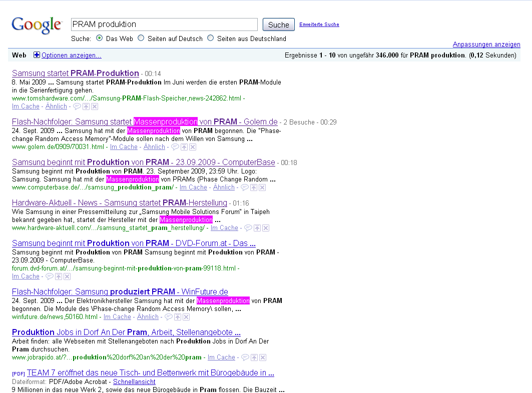Open the 'TEAM 7 eröffnet' PDF result
The image size is (532, 393).
pyautogui.click(x=150, y=372)
